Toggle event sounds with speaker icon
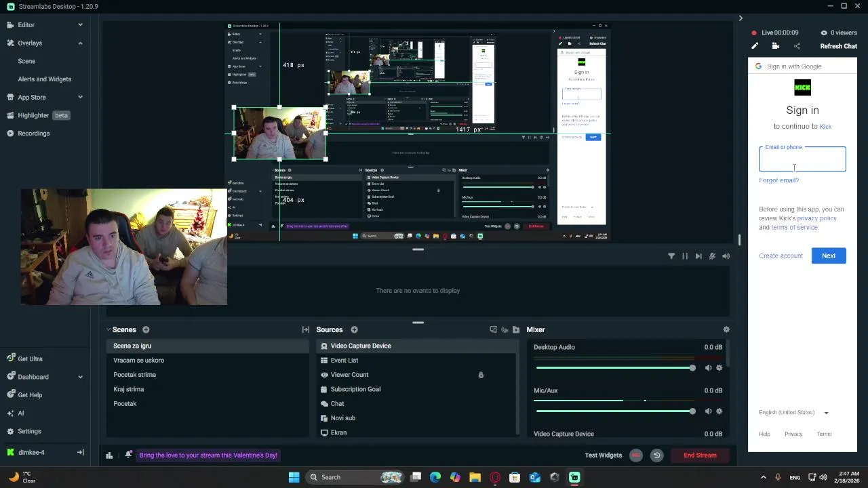Screen dimensions: 868x488 [726, 256]
